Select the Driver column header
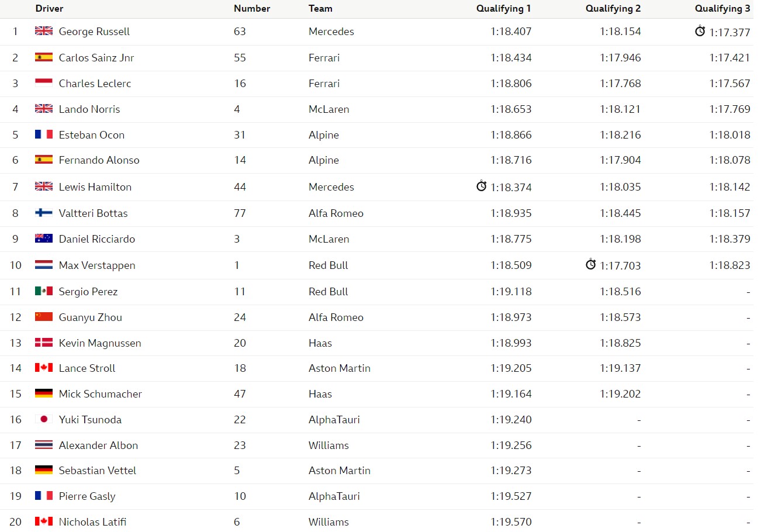Screen dimensions: 761x532 tap(49, 9)
